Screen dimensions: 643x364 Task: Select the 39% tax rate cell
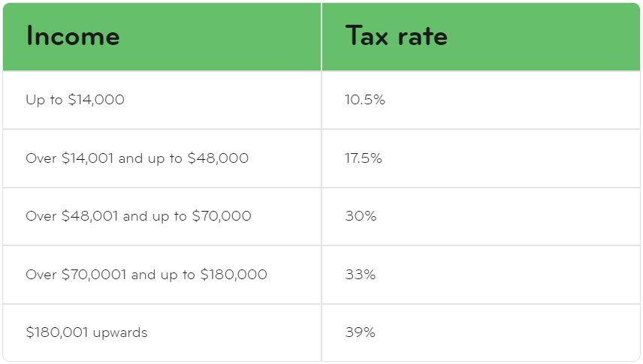click(x=361, y=332)
